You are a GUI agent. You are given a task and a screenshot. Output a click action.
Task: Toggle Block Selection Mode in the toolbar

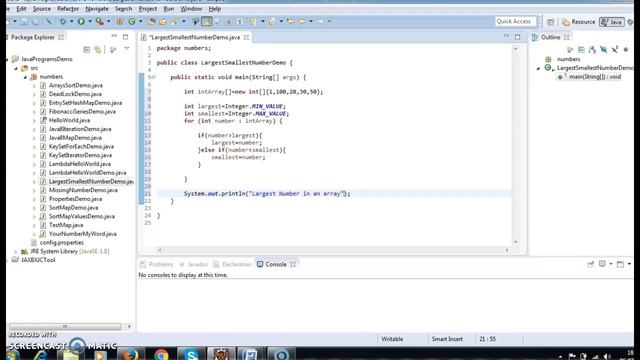229,21
